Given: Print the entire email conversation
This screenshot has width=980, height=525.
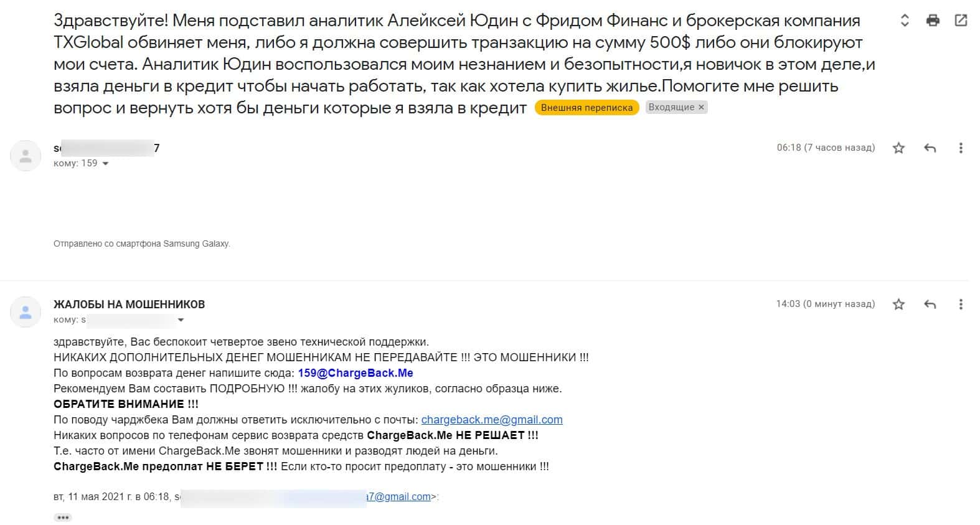Looking at the screenshot, I should click(x=933, y=21).
